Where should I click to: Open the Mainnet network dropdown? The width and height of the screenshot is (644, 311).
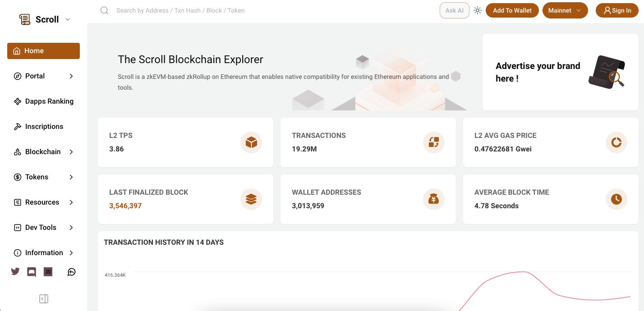tap(565, 10)
